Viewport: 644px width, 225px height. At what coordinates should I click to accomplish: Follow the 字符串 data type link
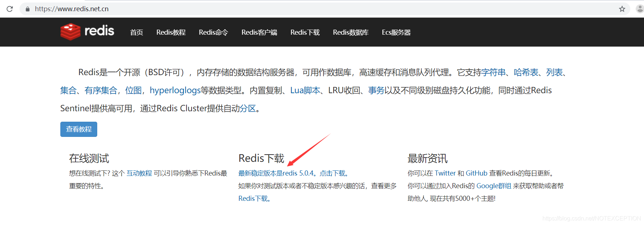pos(494,73)
